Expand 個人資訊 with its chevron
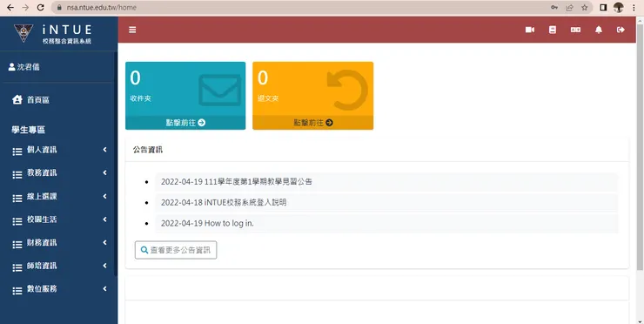644x324 pixels. (x=104, y=150)
